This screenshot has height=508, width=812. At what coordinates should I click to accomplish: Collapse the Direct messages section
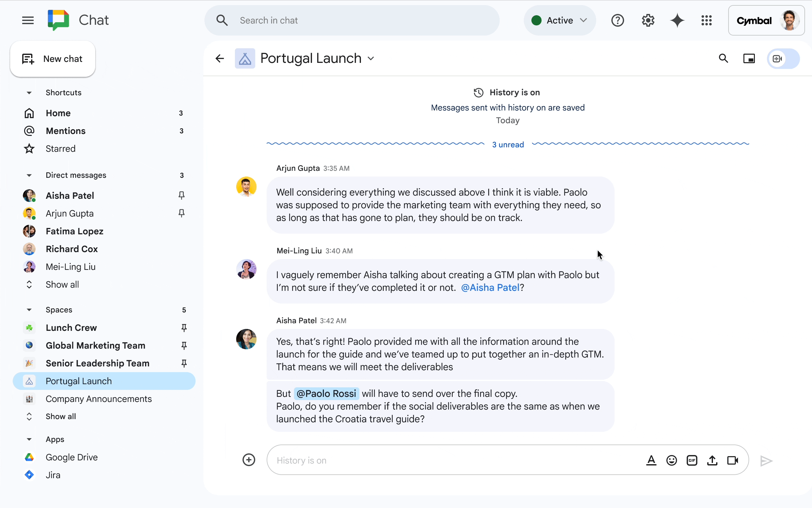click(x=29, y=175)
